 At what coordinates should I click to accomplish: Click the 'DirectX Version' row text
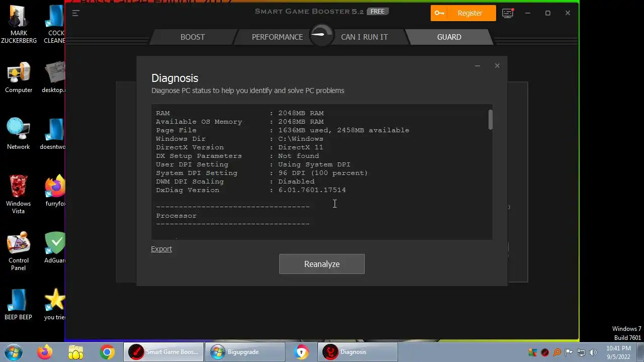click(239, 147)
